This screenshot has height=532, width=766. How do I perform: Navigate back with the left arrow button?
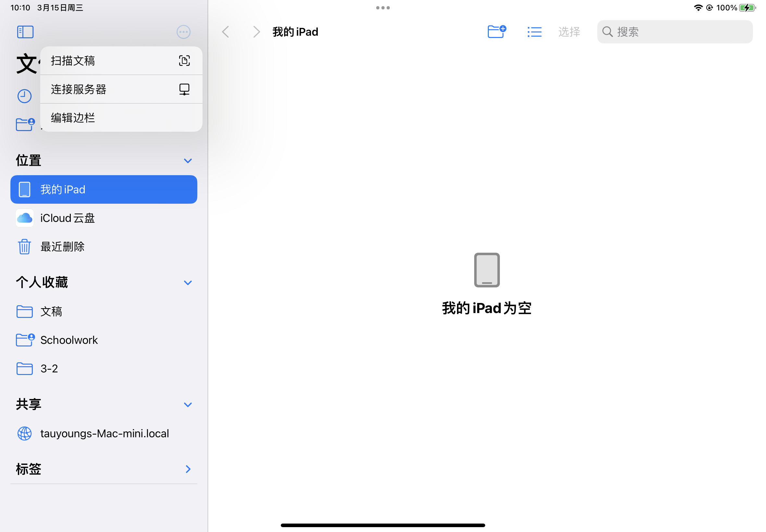pos(226,31)
